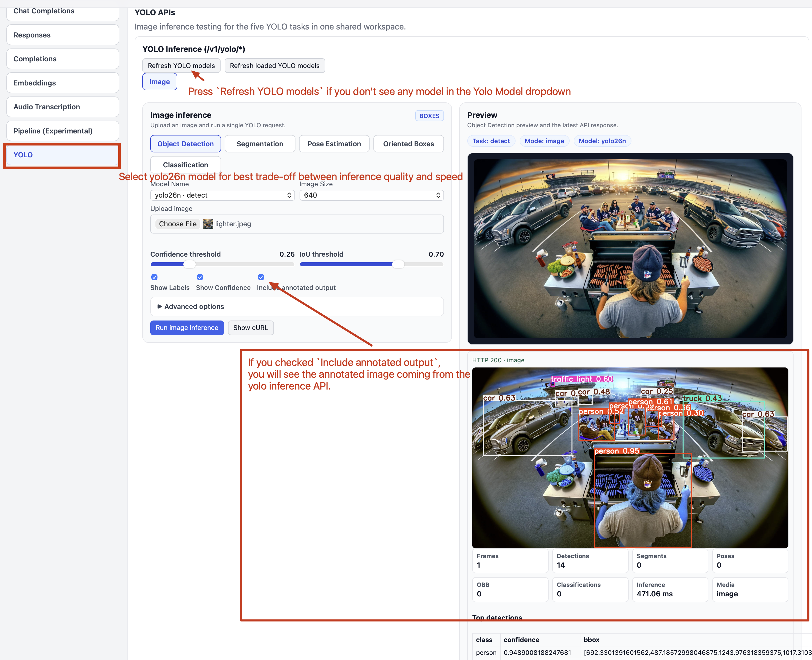The image size is (812, 660).
Task: Click the IoU threshold 0.70 value
Action: (436, 254)
